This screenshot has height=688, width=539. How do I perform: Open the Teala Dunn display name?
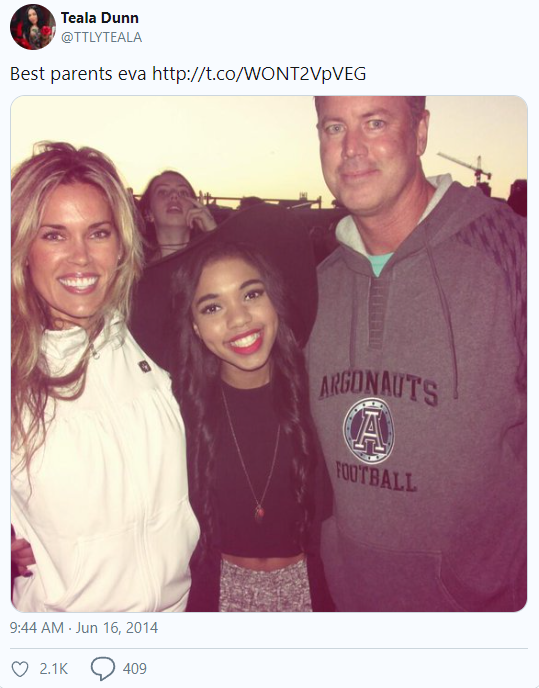(x=100, y=18)
